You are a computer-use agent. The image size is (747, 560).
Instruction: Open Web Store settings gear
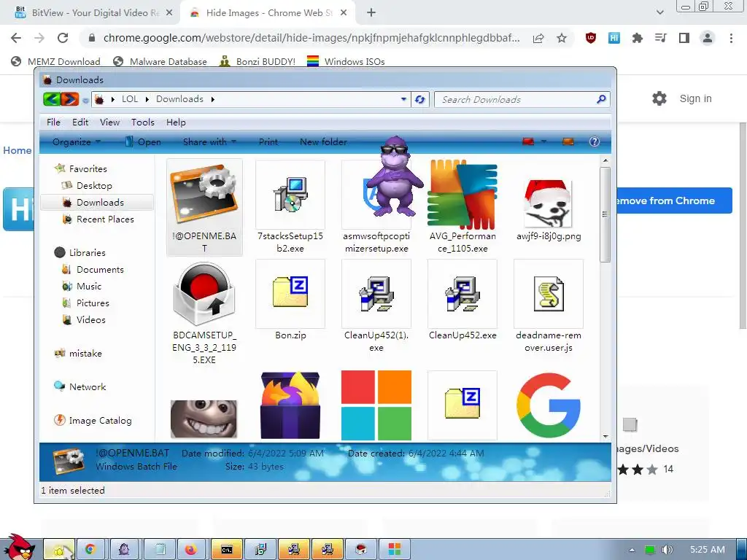click(x=659, y=98)
